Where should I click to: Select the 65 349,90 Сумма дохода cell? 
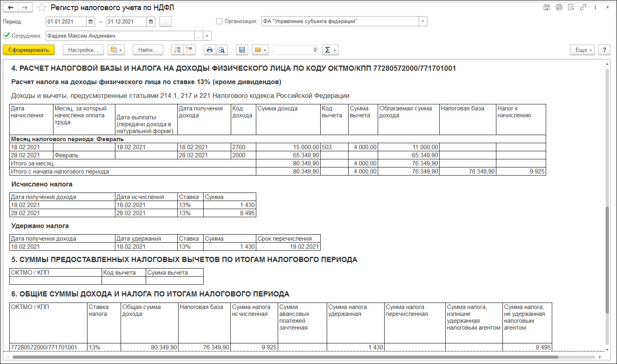tap(288, 155)
